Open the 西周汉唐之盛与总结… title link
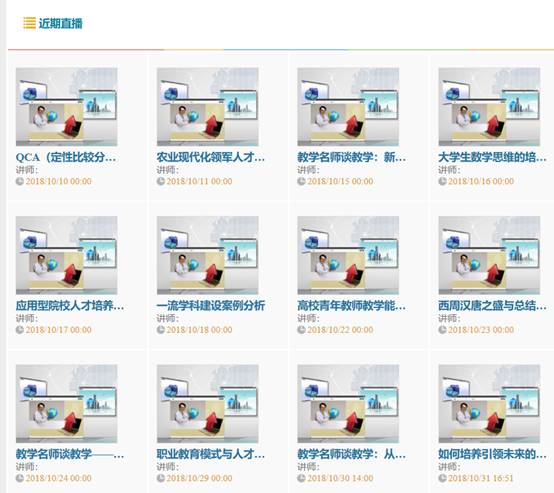Image resolution: width=554 pixels, height=493 pixels. click(x=493, y=306)
